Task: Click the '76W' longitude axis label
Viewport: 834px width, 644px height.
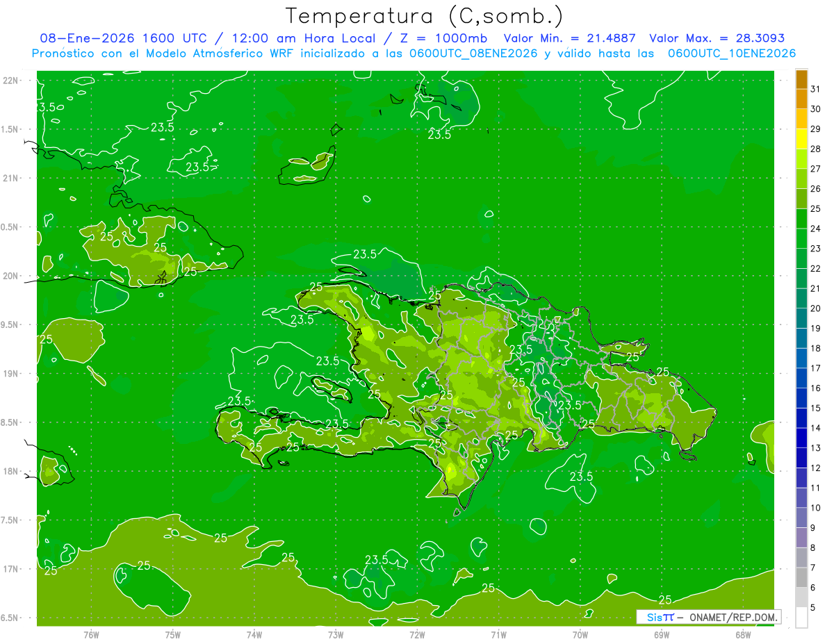Action: point(91,634)
